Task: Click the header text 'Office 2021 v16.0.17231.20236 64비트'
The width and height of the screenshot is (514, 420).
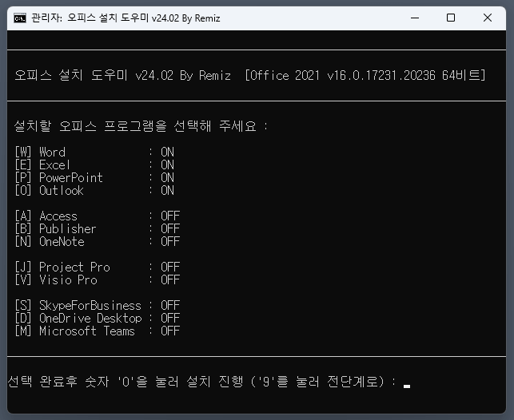Action: [365, 76]
